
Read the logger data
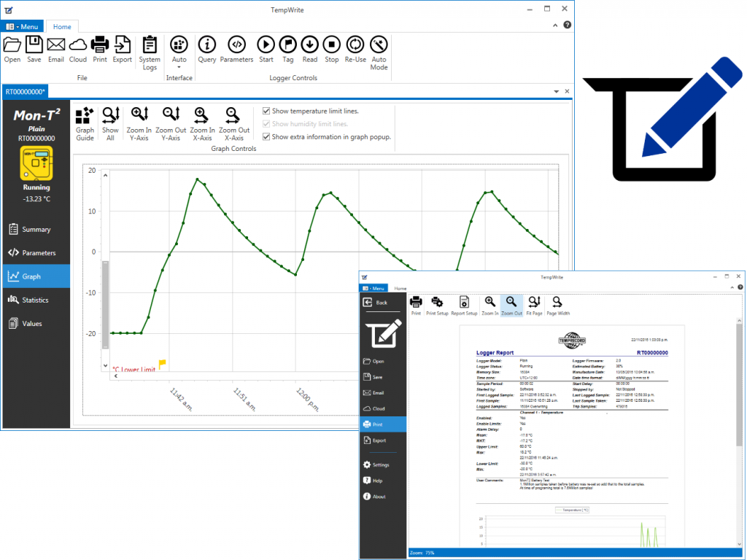coord(309,49)
